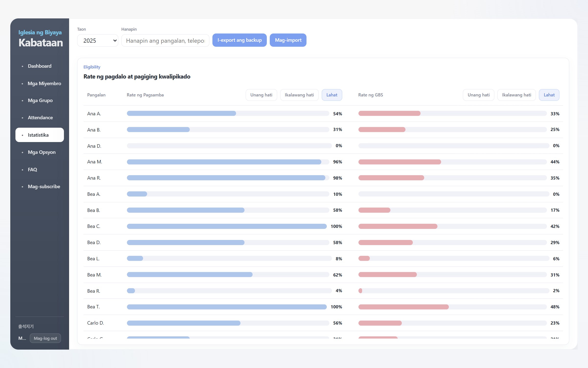The width and height of the screenshot is (588, 368).
Task: Open Mga Grupo in the sidebar
Action: 39,100
